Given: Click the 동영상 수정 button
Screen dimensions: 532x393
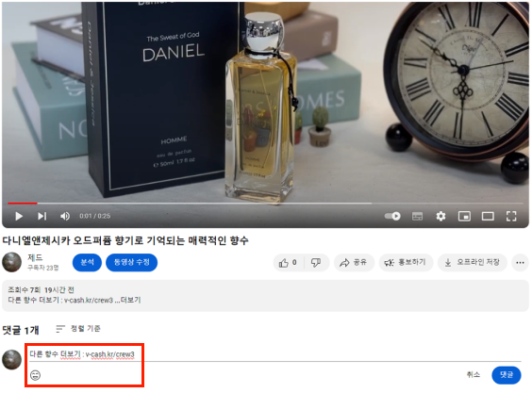Looking at the screenshot, I should [132, 262].
